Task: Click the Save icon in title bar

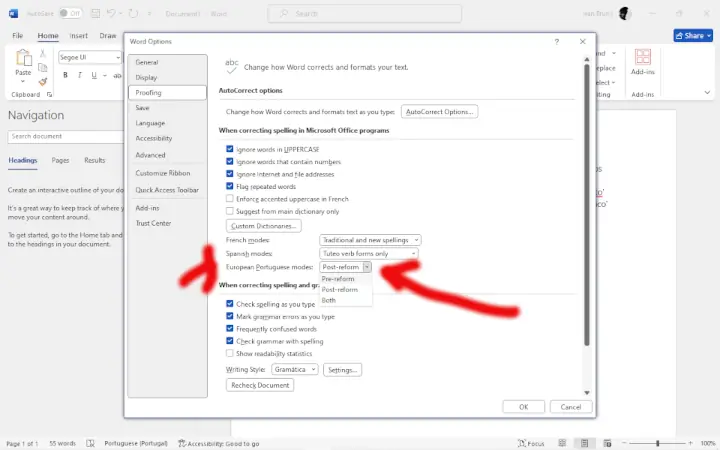Action: point(96,13)
